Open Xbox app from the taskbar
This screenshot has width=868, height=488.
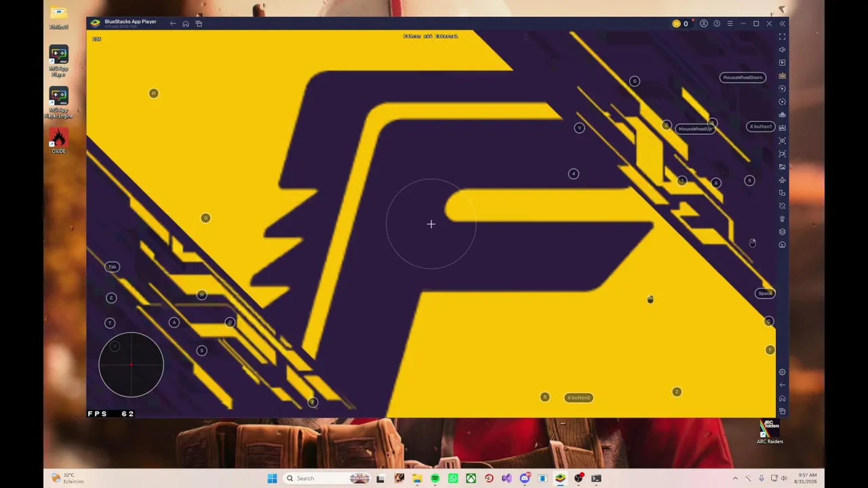pos(471,479)
